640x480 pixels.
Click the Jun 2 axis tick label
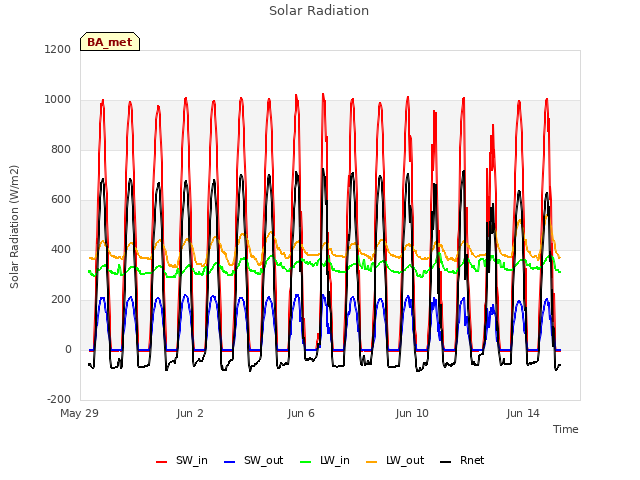(190, 413)
